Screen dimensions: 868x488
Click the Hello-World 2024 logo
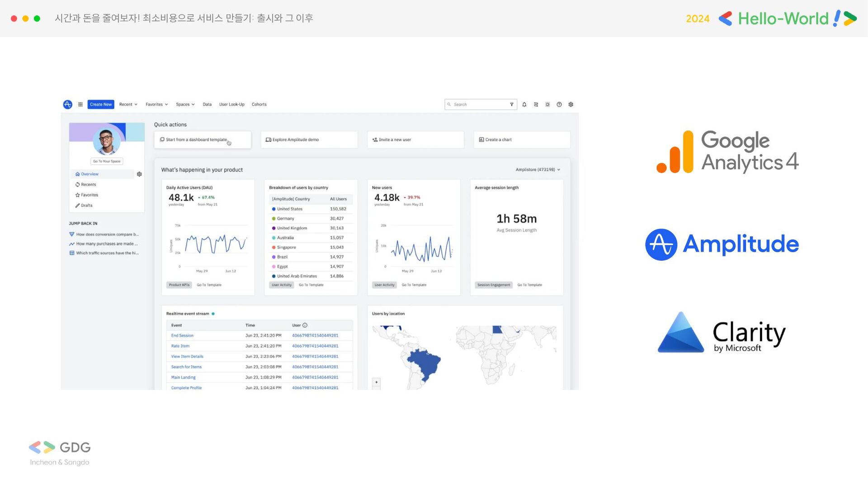(x=771, y=19)
